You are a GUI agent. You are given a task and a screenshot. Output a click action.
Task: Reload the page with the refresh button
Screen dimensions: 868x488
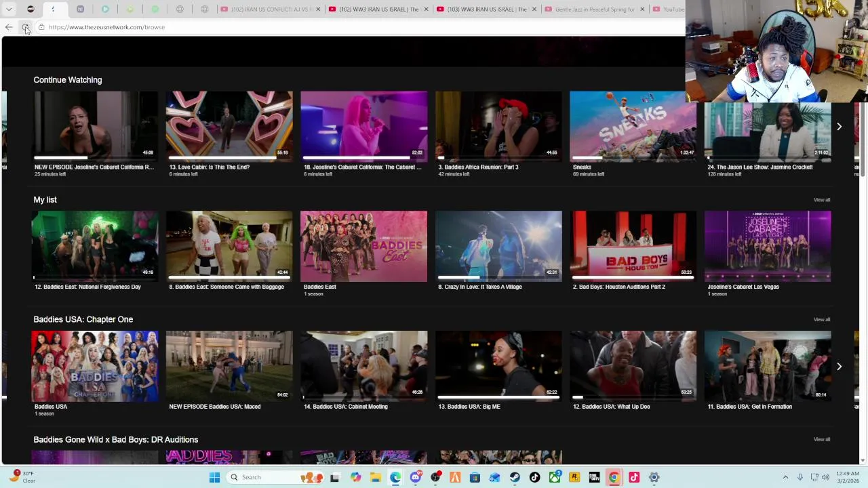25,27
